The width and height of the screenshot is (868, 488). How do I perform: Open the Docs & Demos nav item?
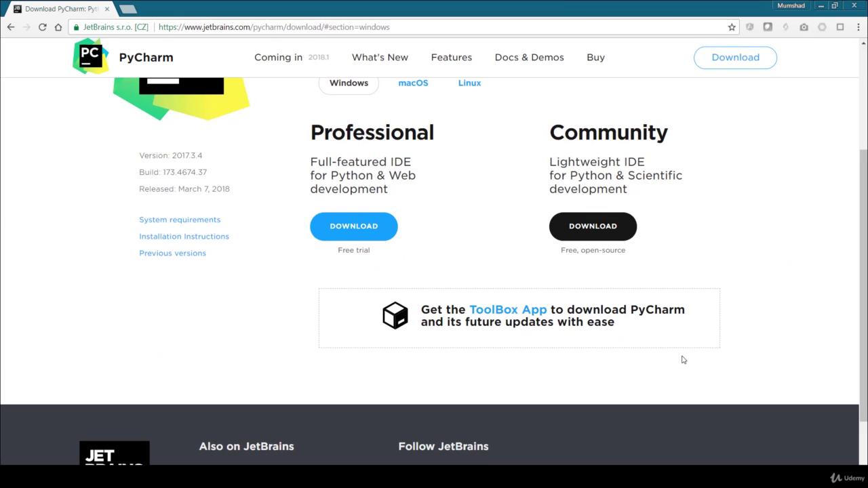[x=529, y=58]
